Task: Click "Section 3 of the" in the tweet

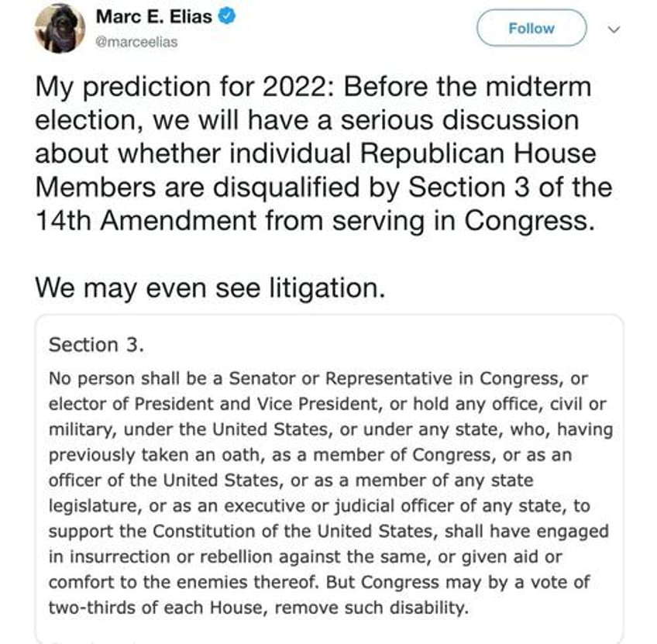Action: tap(510, 188)
